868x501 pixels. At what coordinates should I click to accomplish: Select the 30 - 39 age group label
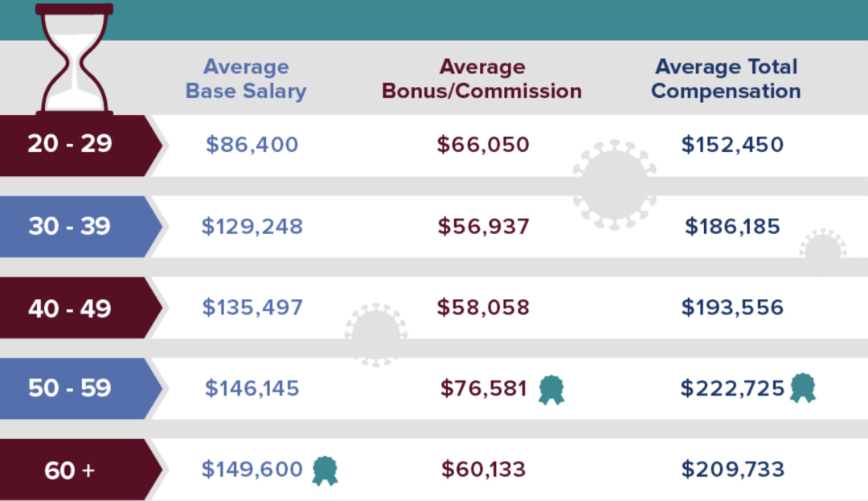[x=70, y=226]
